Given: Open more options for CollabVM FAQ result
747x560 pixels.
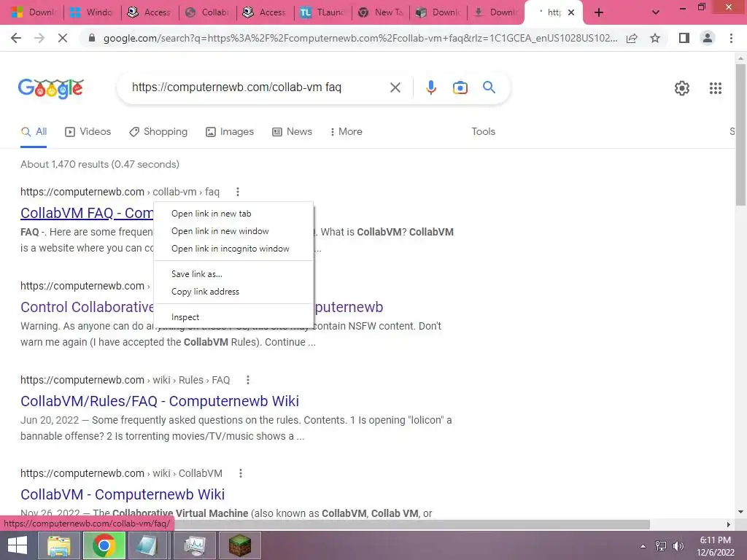Looking at the screenshot, I should (x=237, y=192).
